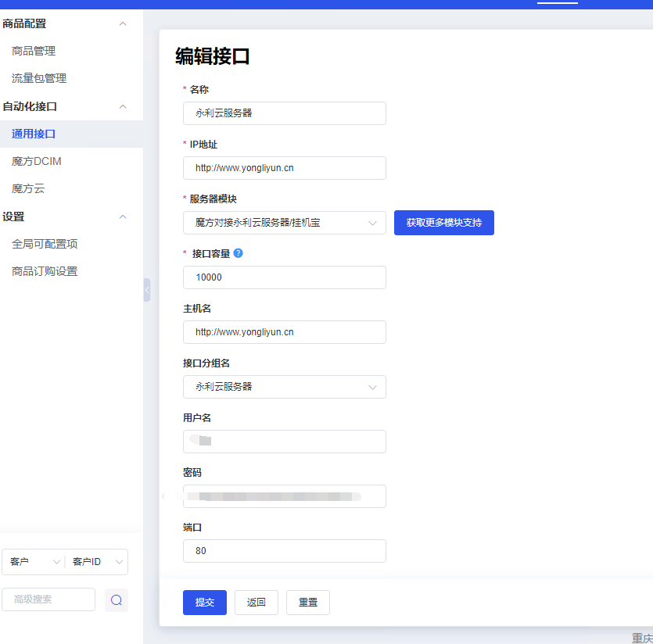This screenshot has height=644, width=653.
Task: Open 全局可配置项 settings page
Action: [x=45, y=244]
